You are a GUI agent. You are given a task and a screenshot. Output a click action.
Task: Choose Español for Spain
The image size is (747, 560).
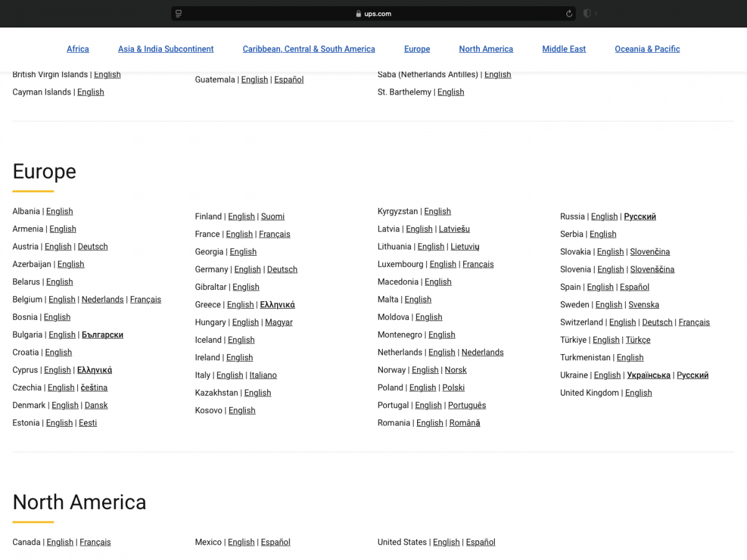[x=634, y=287]
